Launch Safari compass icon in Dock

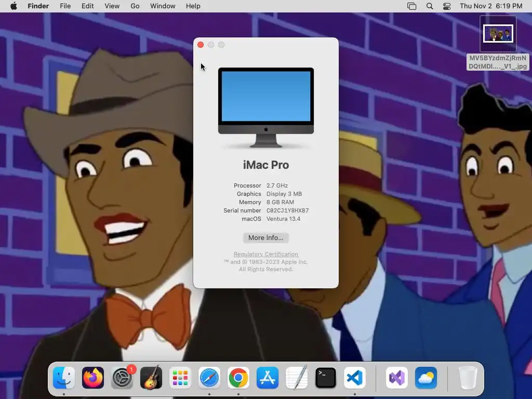(x=209, y=378)
